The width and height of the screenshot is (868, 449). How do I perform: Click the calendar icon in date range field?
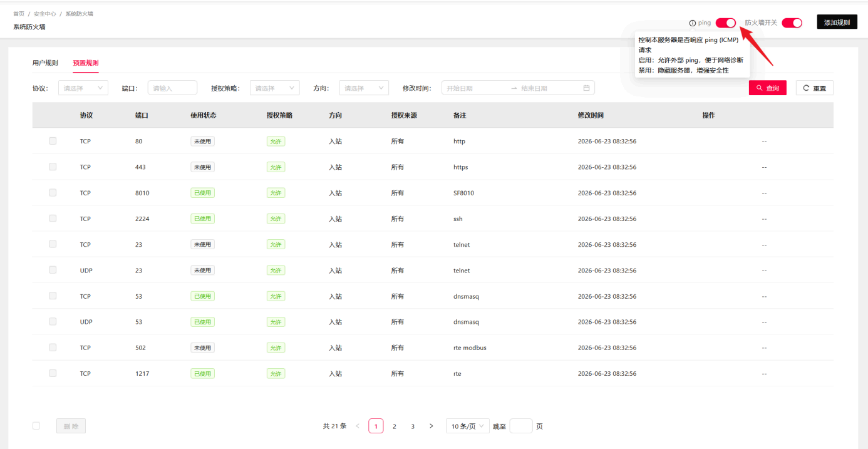586,88
